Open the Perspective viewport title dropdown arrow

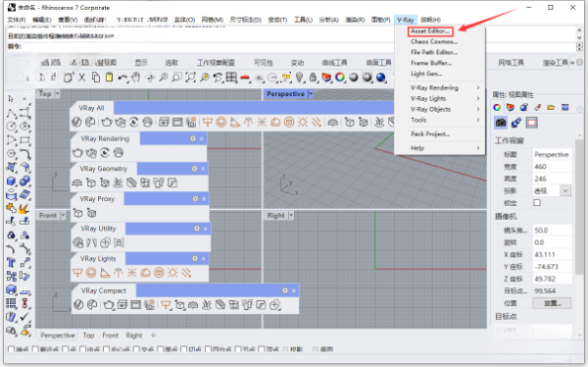[311, 94]
